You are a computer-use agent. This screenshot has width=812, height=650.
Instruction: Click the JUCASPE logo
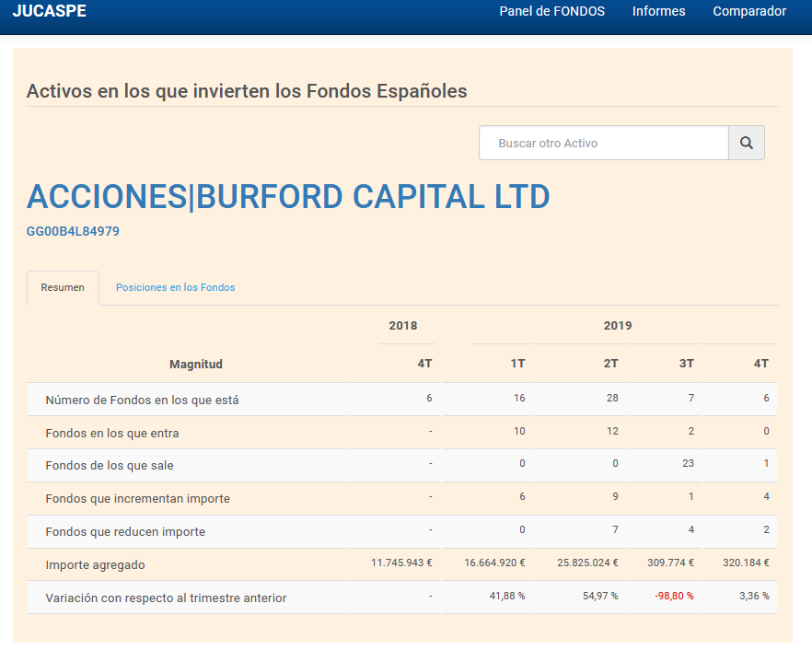(x=50, y=12)
